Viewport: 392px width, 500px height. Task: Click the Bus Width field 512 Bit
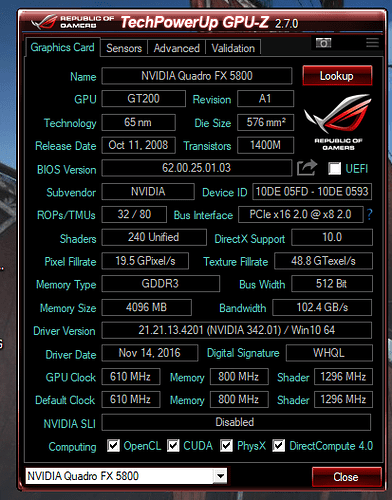332,284
